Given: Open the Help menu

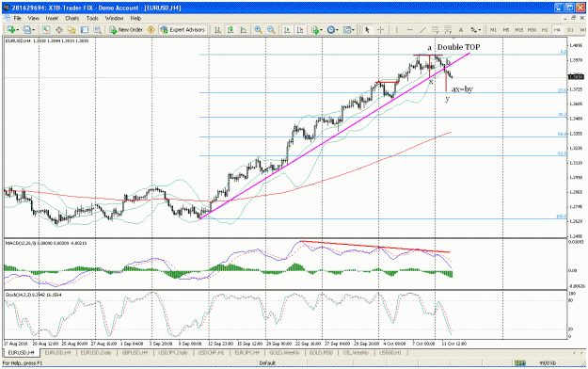Looking at the screenshot, I should pyautogui.click(x=135, y=18).
